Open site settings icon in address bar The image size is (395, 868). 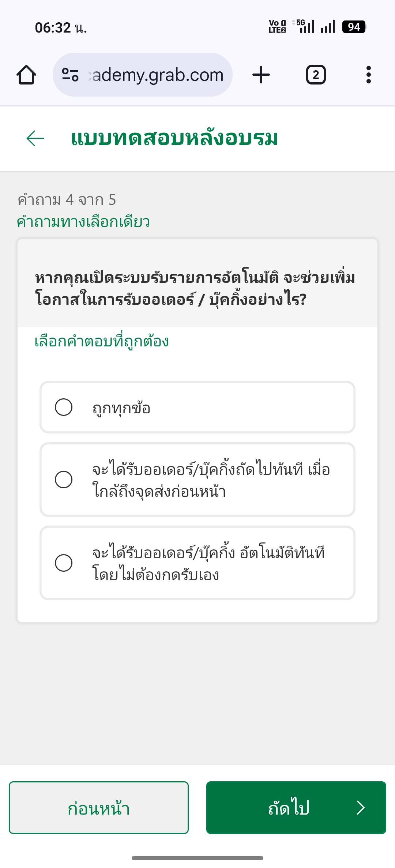70,75
